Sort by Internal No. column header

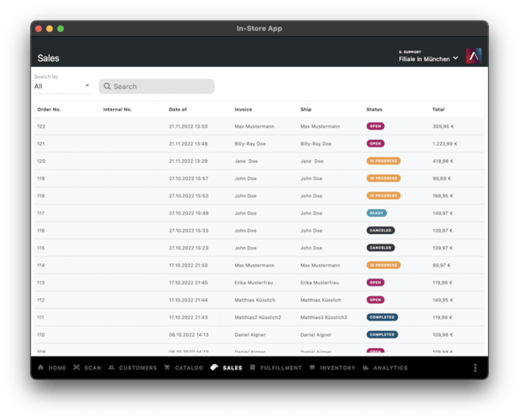pos(118,110)
